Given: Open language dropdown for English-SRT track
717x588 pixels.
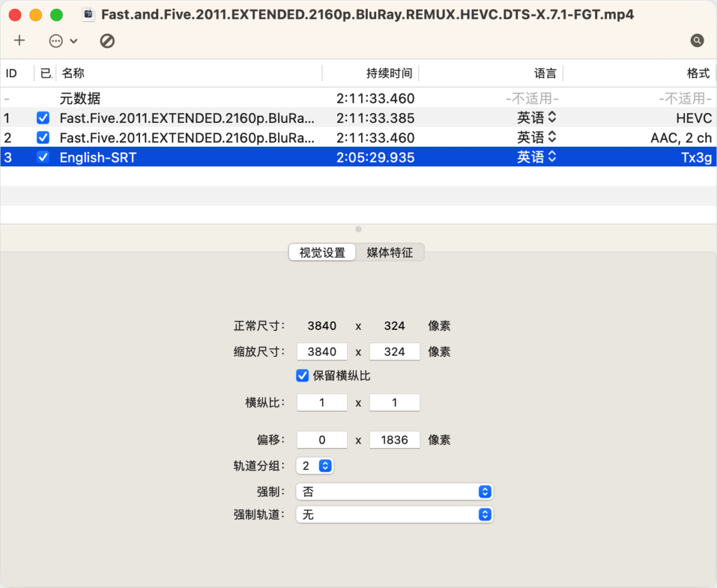Looking at the screenshot, I should [x=536, y=157].
